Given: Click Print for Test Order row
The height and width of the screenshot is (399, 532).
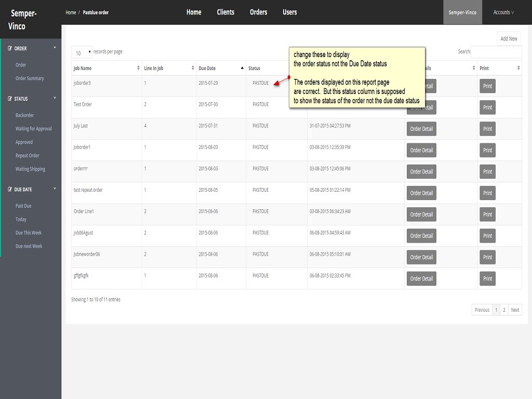Looking at the screenshot, I should 487,108.
